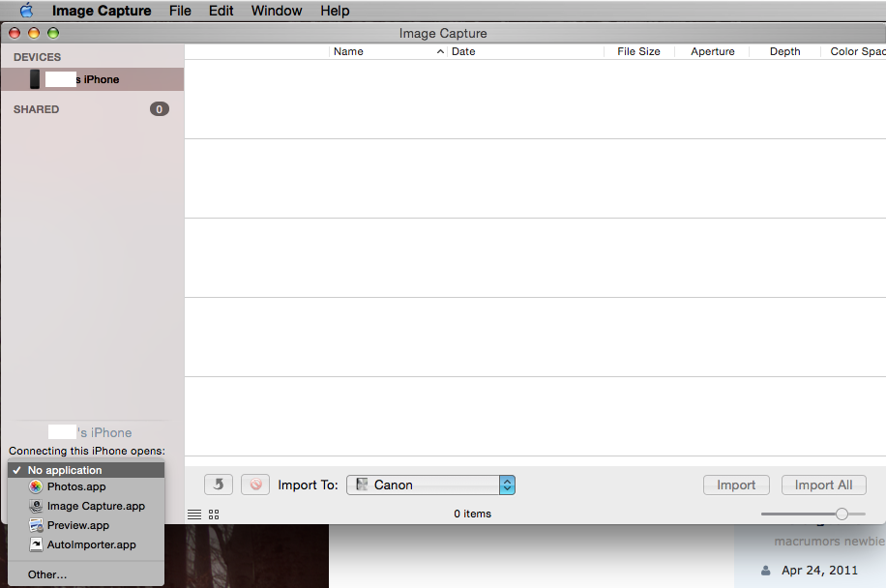
Task: Click the Import To dropdown stepper arrows
Action: tap(507, 485)
